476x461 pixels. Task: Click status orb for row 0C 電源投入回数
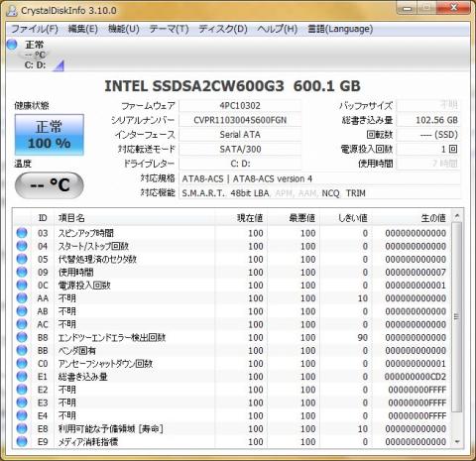pyautogui.click(x=22, y=285)
